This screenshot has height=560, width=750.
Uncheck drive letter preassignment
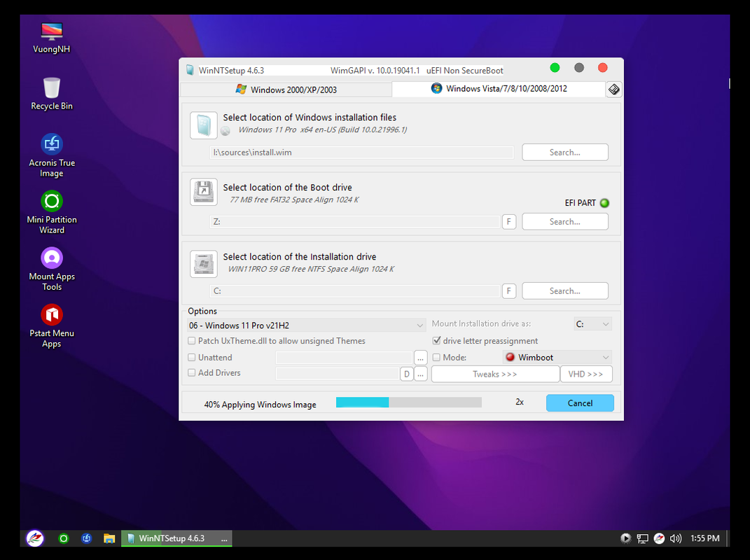pos(436,340)
